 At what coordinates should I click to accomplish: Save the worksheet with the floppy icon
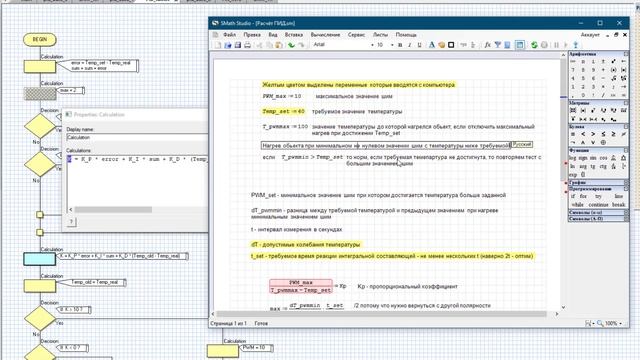tap(238, 45)
